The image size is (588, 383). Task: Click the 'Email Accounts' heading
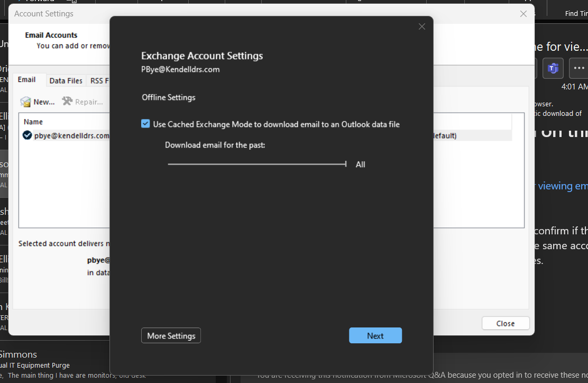51,35
